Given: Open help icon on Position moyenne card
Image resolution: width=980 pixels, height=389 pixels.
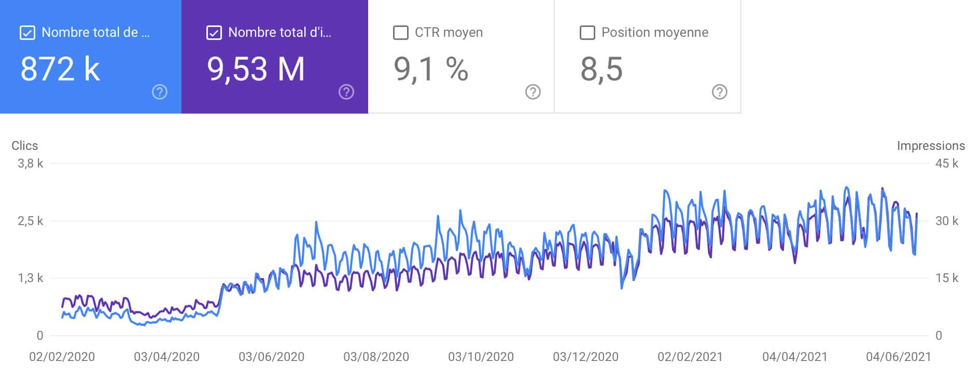Looking at the screenshot, I should pos(720,92).
